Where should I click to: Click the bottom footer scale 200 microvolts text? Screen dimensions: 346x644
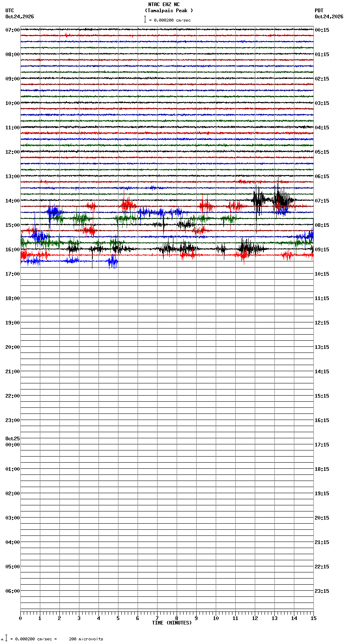pyautogui.click(x=86, y=639)
